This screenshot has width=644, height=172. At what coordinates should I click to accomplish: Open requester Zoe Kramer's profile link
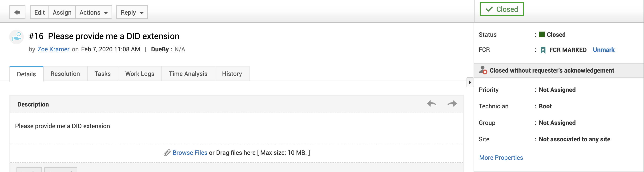pos(53,49)
